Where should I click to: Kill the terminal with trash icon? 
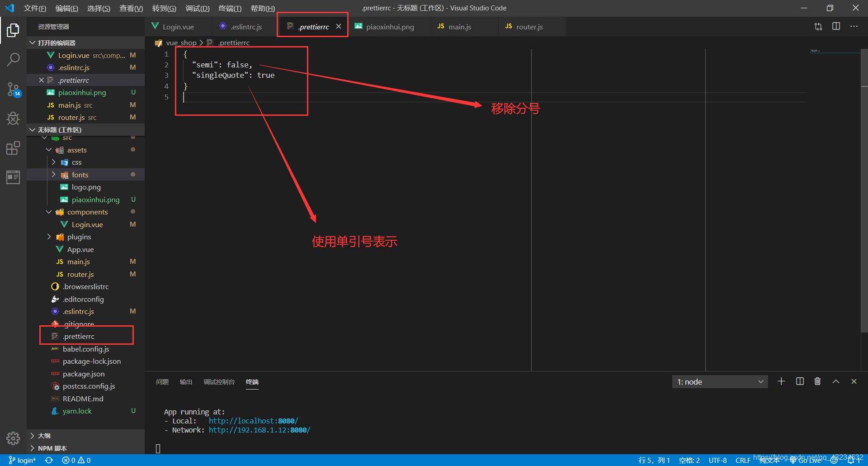point(817,381)
